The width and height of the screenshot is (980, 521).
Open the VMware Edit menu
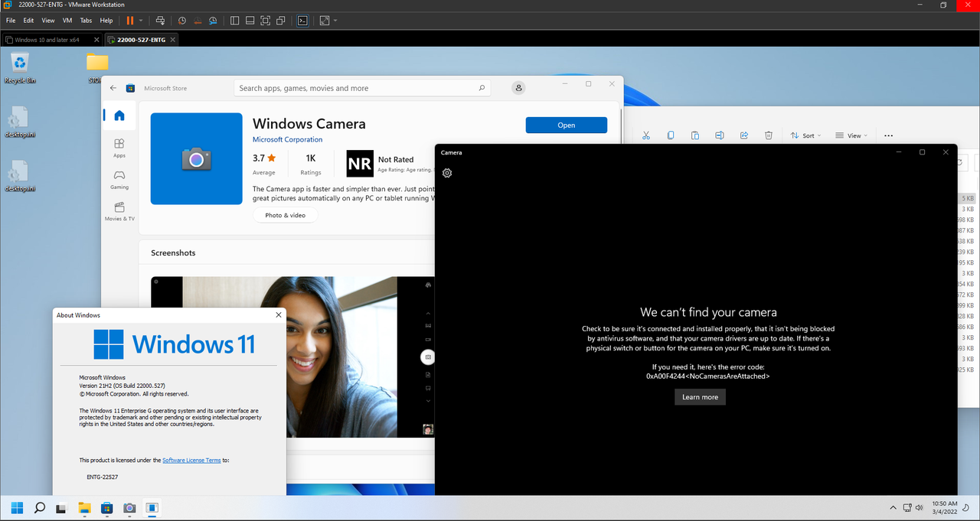tap(28, 21)
